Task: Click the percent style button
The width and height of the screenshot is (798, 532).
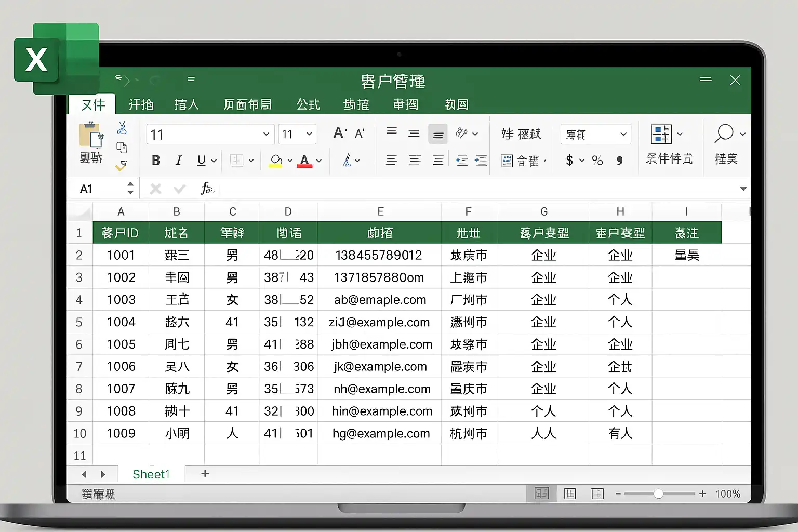Action: [597, 161]
